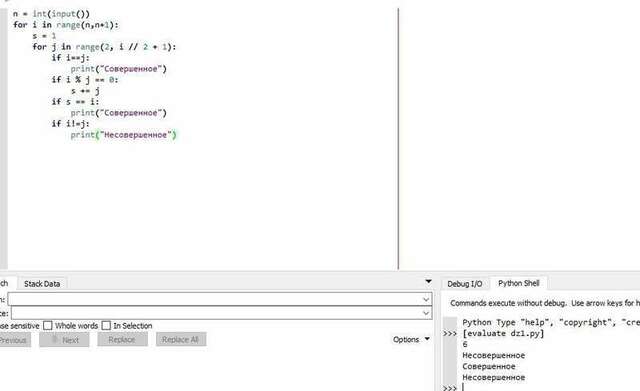The image size is (640, 391).
Task: Click the n = int(input()) code line
Action: tap(51, 14)
